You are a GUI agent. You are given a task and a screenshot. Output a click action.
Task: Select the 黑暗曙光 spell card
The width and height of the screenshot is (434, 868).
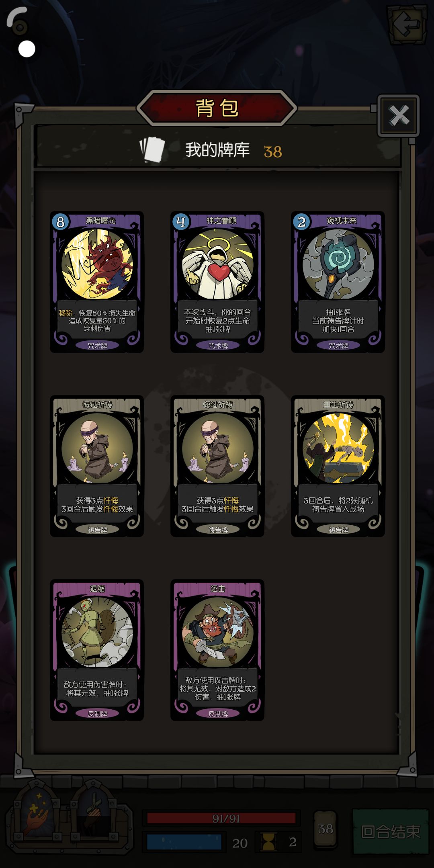[x=97, y=282]
